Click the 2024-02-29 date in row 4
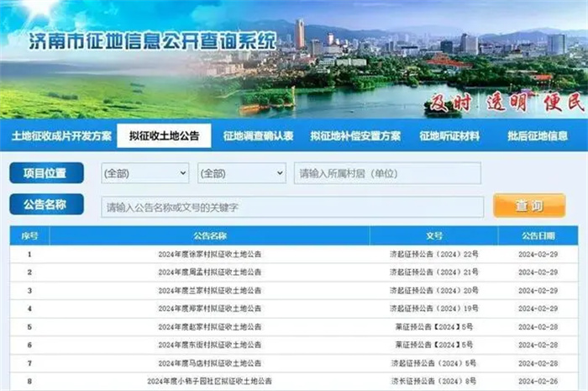The width and height of the screenshot is (588, 391). (538, 309)
